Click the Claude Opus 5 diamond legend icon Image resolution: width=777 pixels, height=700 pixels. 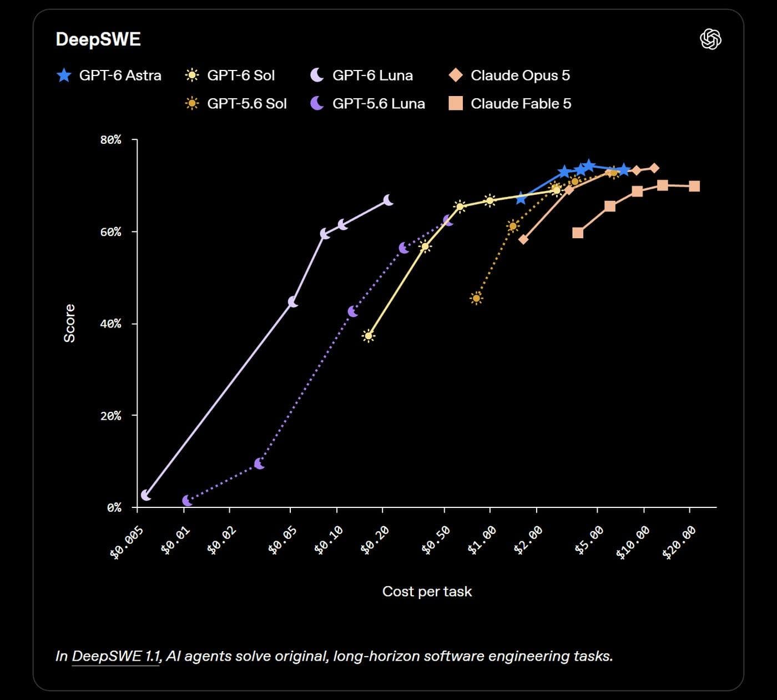tap(456, 75)
